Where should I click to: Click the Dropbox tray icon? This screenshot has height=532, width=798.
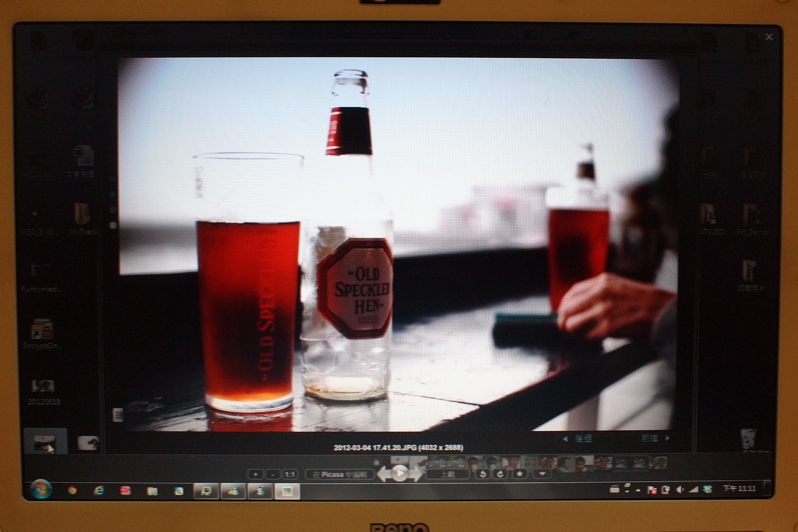click(707, 490)
